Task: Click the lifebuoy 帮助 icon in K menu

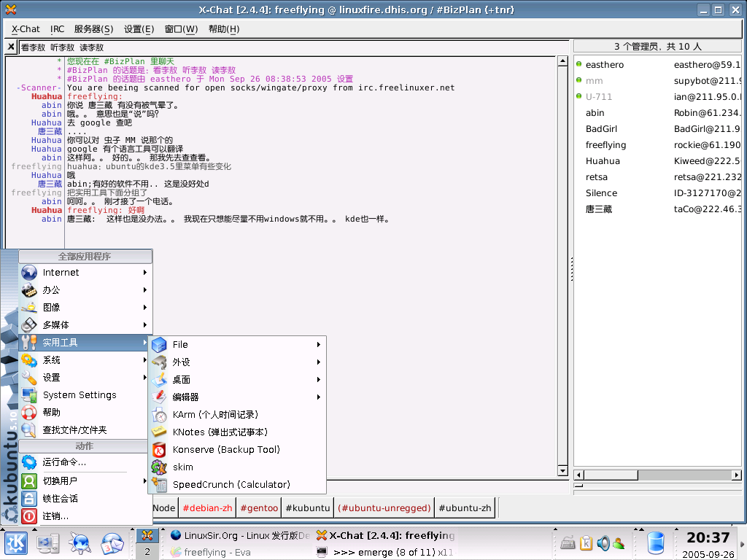Action: [x=29, y=413]
